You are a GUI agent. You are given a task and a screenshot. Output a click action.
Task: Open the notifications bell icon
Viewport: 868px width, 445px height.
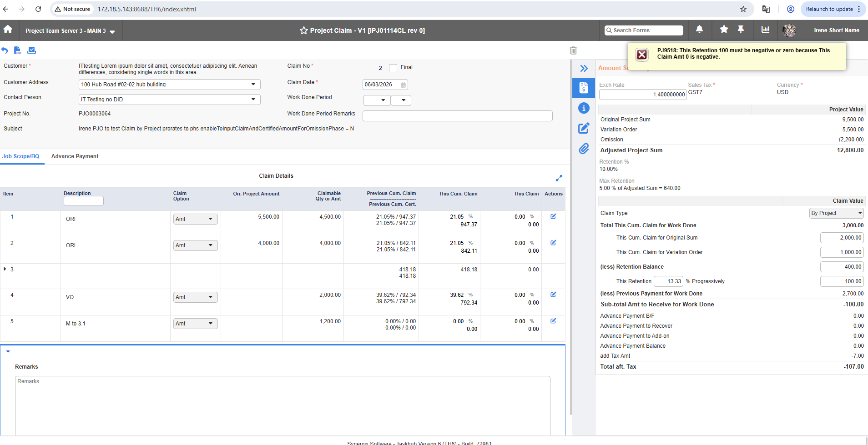699,30
